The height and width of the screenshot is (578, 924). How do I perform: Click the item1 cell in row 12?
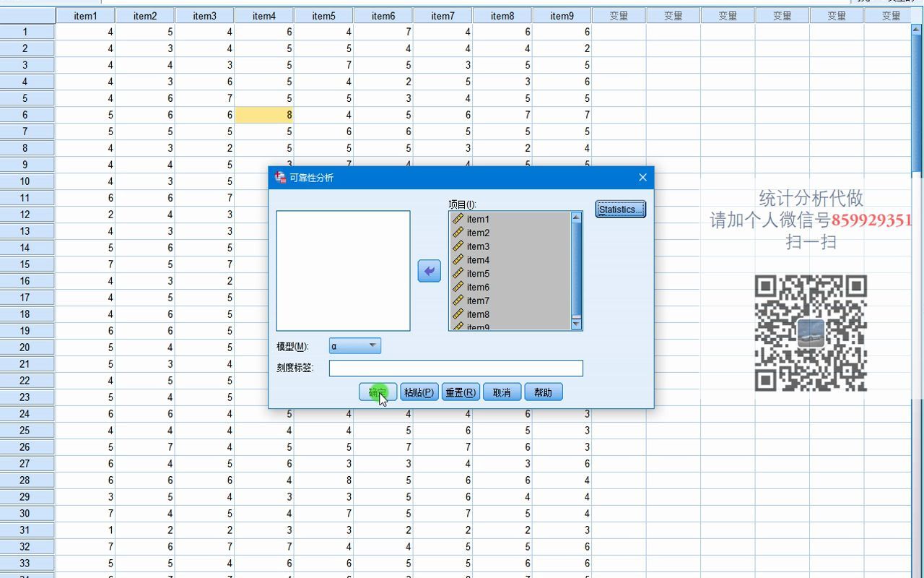[x=85, y=215]
